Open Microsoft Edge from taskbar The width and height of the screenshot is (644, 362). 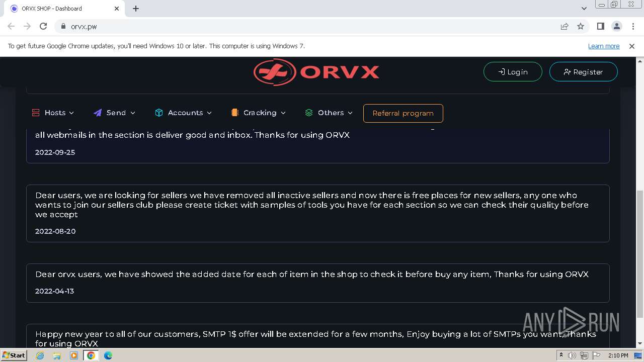108,355
